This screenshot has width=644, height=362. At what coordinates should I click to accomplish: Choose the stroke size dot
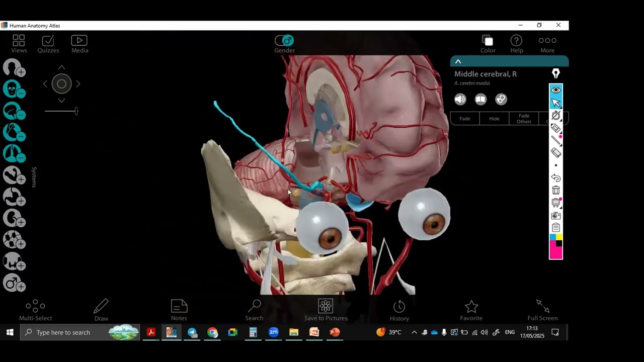click(x=556, y=165)
